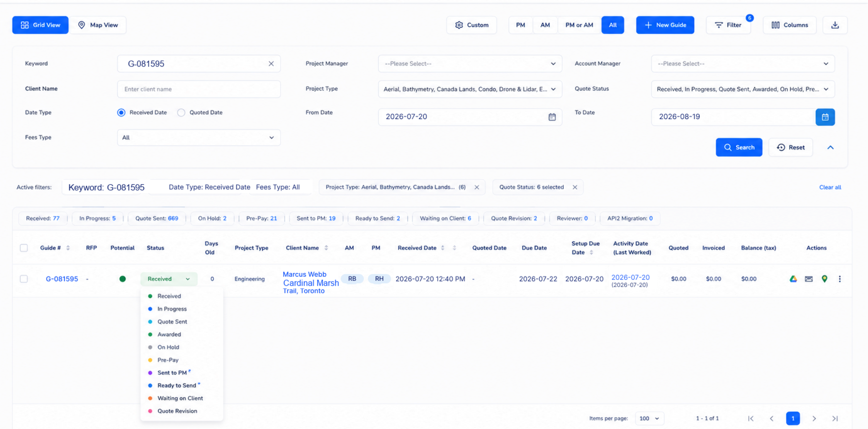Open the Filter button with badge
This screenshot has width=868, height=429.
[728, 25]
